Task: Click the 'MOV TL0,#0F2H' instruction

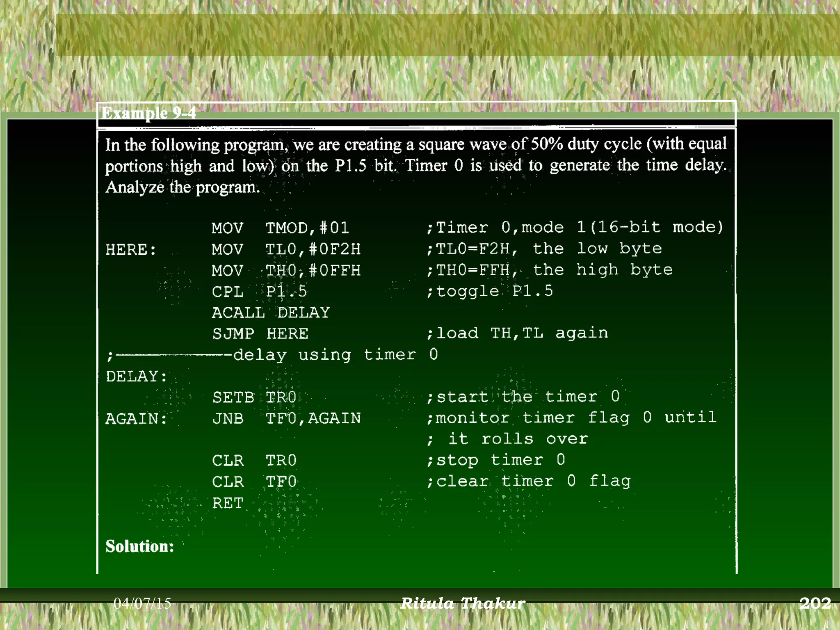Action: [286, 249]
